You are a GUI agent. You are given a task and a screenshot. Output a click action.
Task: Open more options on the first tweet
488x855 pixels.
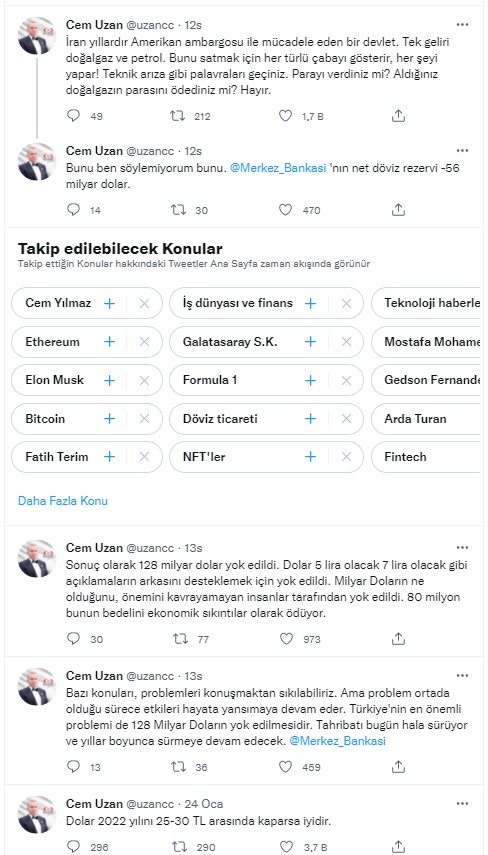coord(462,25)
